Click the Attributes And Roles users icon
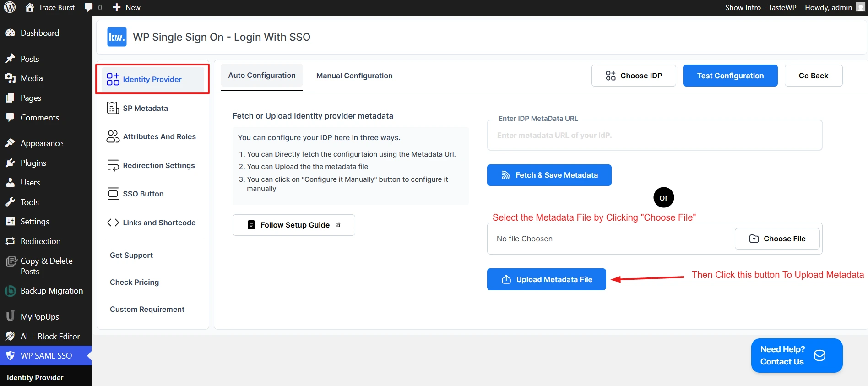 113,136
